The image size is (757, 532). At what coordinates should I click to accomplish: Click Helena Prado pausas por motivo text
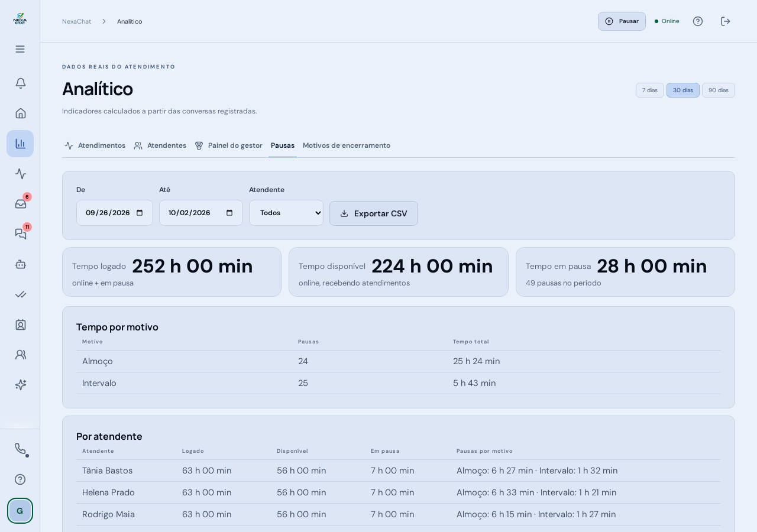536,492
